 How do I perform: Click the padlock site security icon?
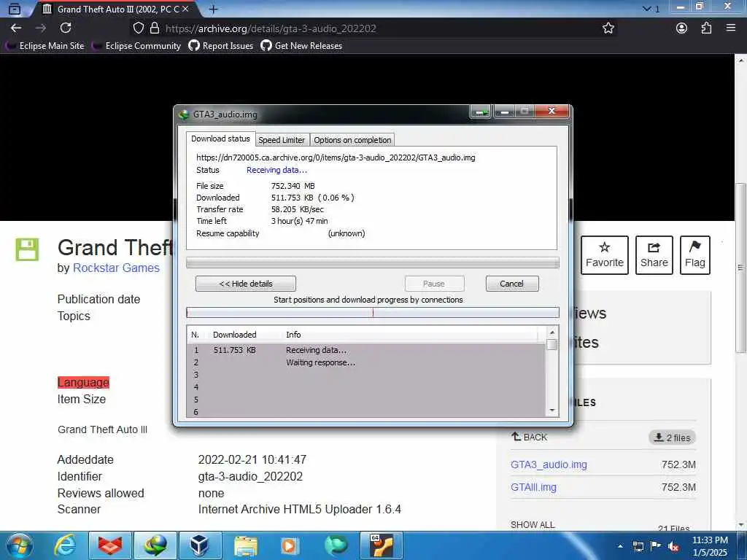pos(155,28)
